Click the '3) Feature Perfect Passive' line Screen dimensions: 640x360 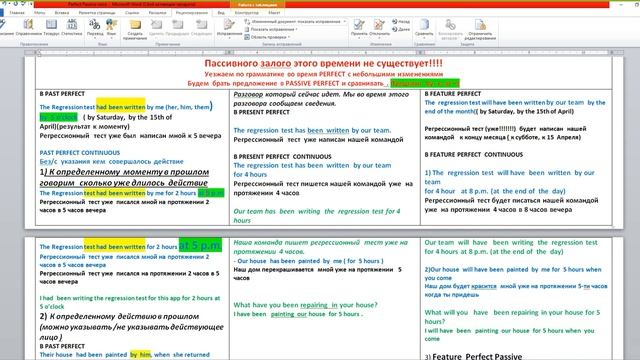tap(473, 356)
